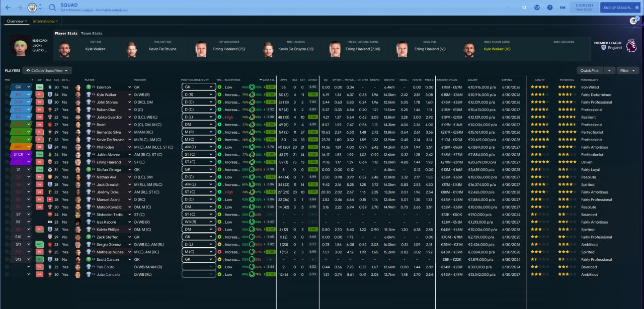Viewport: 644px width, 309px height.
Task: Sort by the Salary column header
Action: tap(472, 79)
